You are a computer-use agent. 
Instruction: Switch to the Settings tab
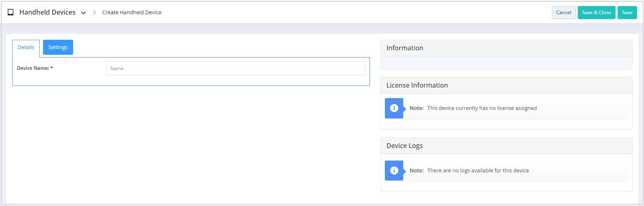coord(58,47)
